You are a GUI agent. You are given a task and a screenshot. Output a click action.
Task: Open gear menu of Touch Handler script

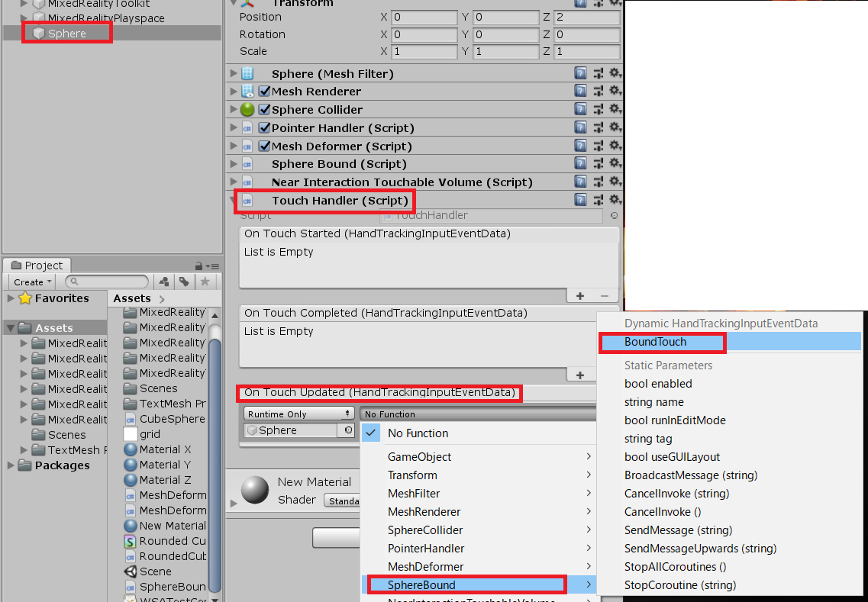click(x=615, y=200)
